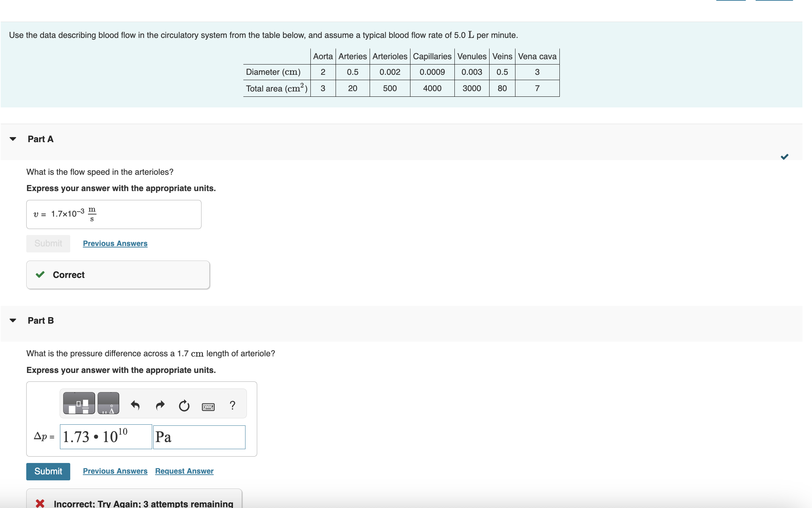Redo the edit using the redo arrow icon
Image resolution: width=812 pixels, height=508 pixels.
click(160, 405)
